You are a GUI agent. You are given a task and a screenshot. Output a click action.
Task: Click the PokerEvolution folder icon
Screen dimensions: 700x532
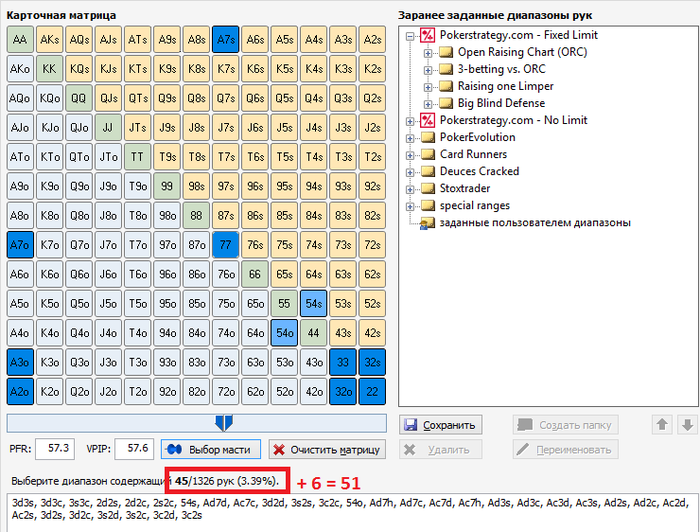pos(428,137)
